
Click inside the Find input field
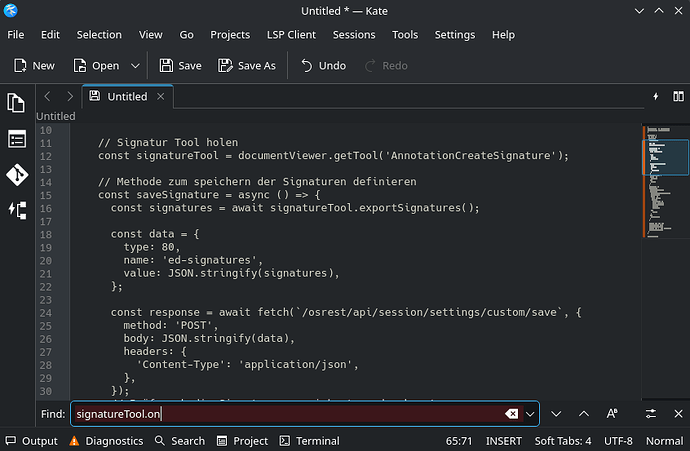tap(289, 414)
